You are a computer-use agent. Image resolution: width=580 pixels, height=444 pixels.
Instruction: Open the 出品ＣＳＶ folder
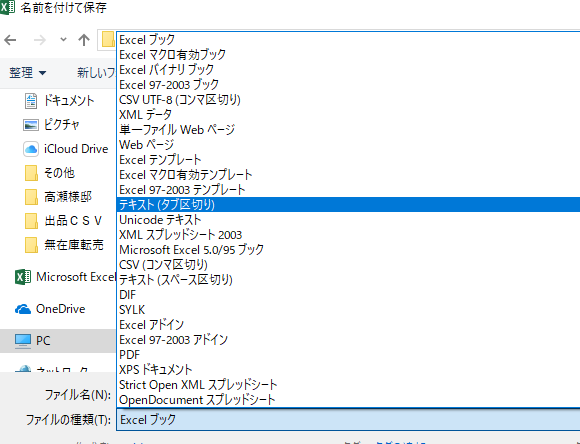(x=73, y=221)
